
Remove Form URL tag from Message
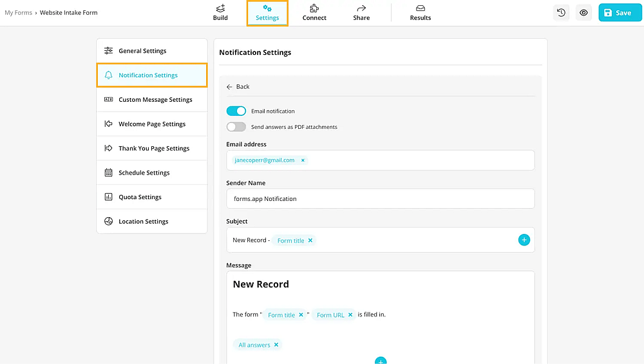(x=350, y=314)
